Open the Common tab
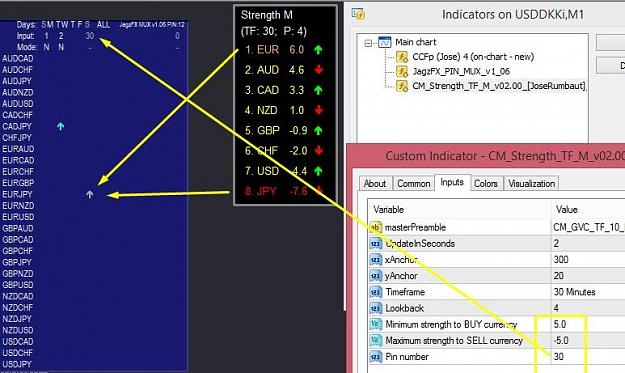The width and height of the screenshot is (625, 373). [x=414, y=184]
